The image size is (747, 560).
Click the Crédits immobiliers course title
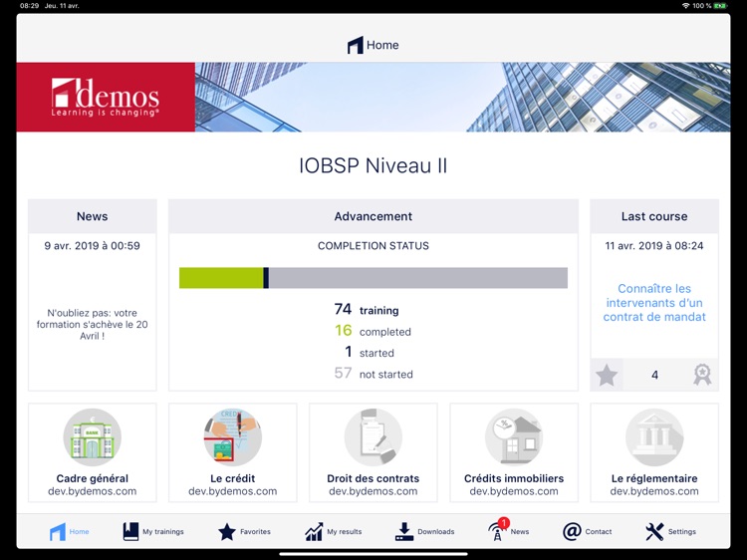tap(514, 478)
